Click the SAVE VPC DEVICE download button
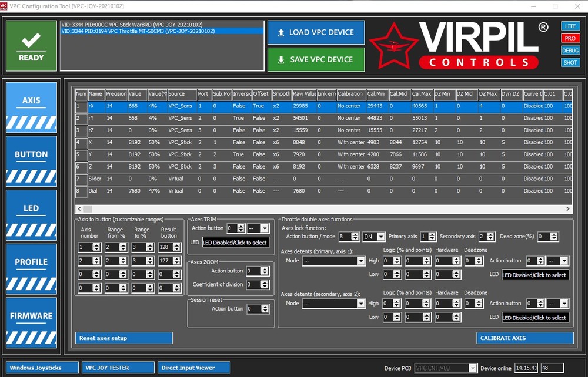This screenshot has width=588, height=377. 316,59
